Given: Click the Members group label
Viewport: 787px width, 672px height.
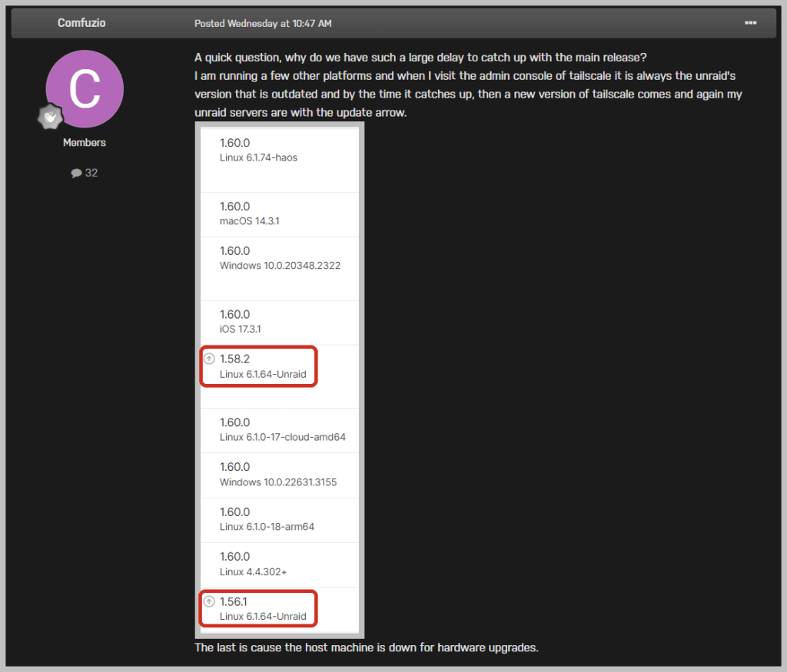Looking at the screenshot, I should 85,142.
